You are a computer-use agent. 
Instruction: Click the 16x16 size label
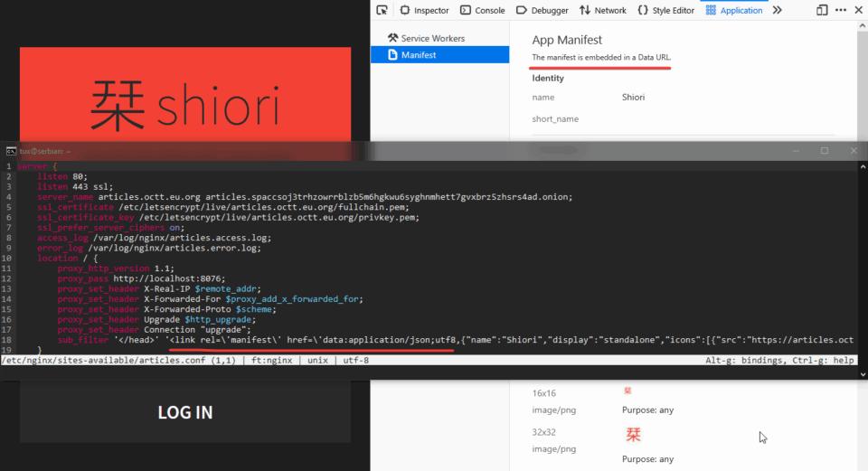[544, 393]
